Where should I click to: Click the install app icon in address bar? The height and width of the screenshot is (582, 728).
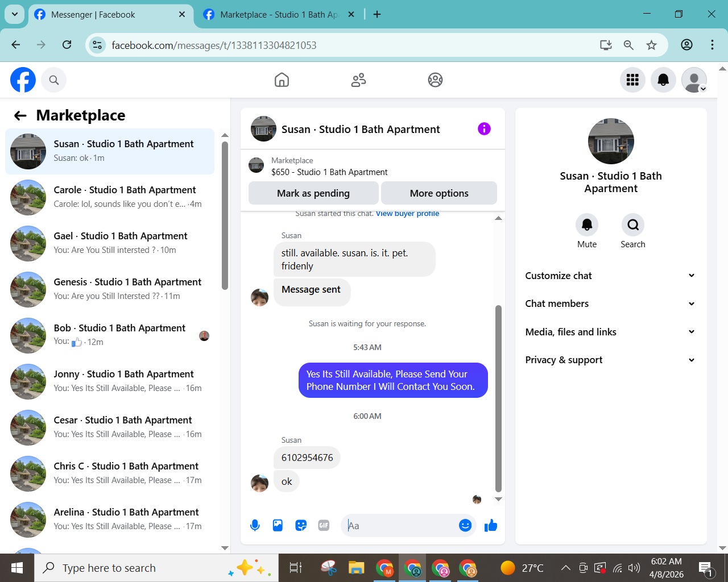606,45
